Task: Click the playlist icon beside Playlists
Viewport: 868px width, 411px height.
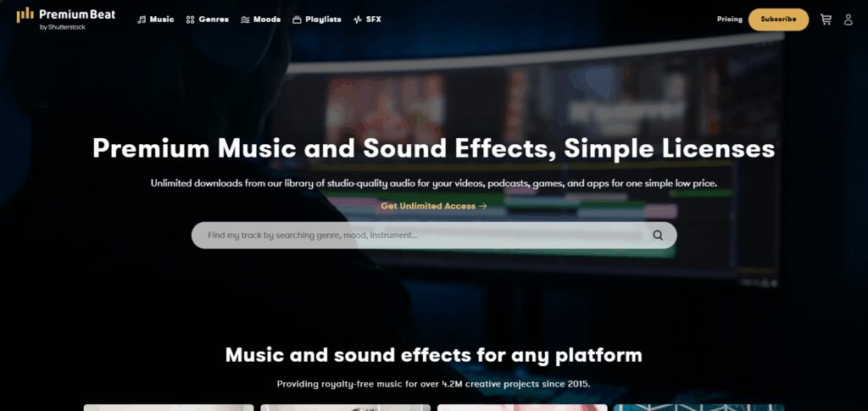Action: click(297, 19)
